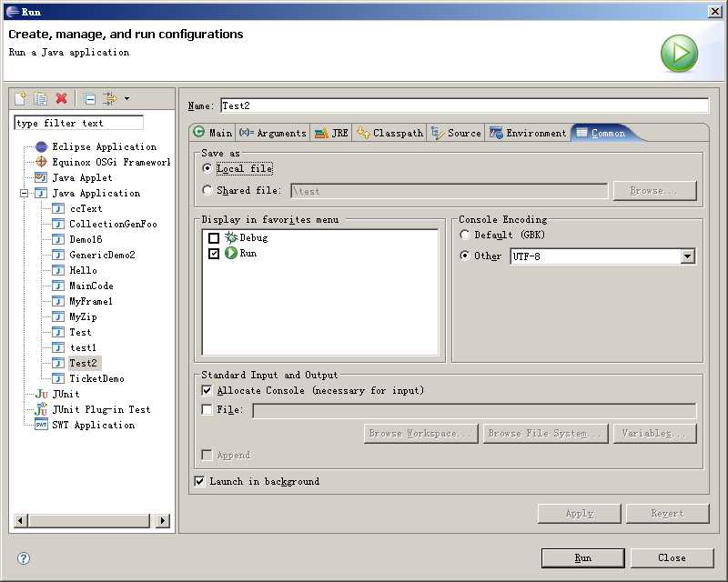Click the New launch configuration icon
Screen dimensions: 728x582
tap(20, 98)
